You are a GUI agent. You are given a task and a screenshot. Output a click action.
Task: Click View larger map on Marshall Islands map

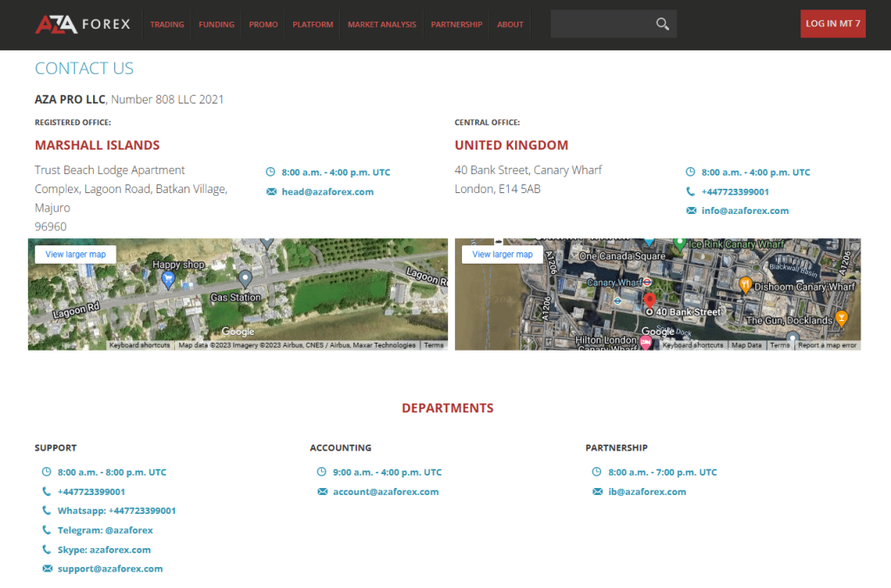click(x=76, y=254)
